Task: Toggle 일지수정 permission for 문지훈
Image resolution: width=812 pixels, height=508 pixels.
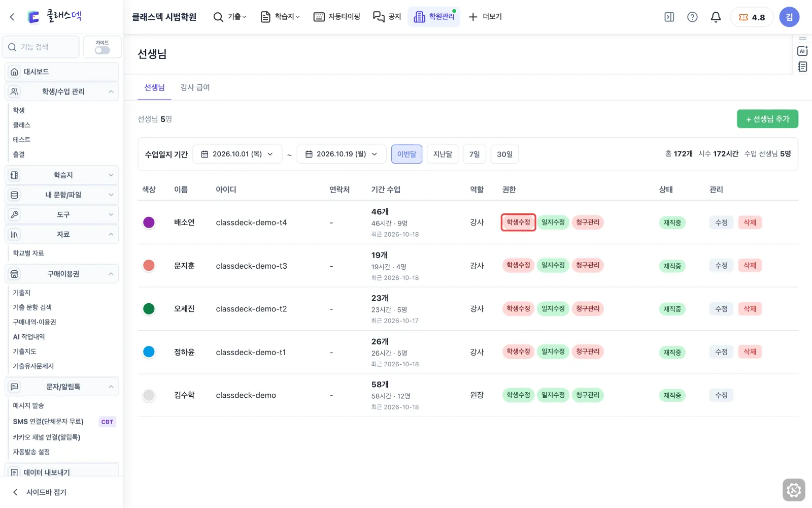Action: [x=553, y=265]
